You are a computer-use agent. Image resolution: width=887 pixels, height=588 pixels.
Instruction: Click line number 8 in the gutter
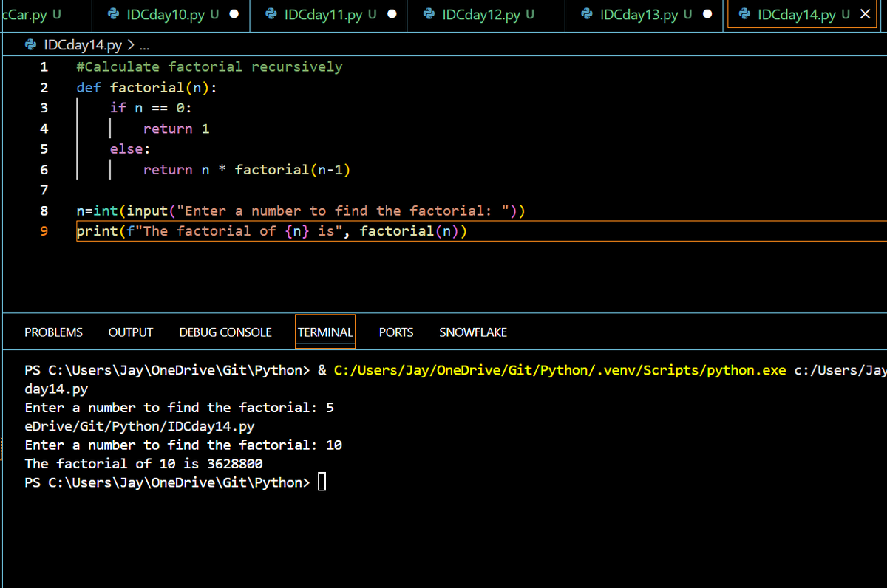coord(44,211)
